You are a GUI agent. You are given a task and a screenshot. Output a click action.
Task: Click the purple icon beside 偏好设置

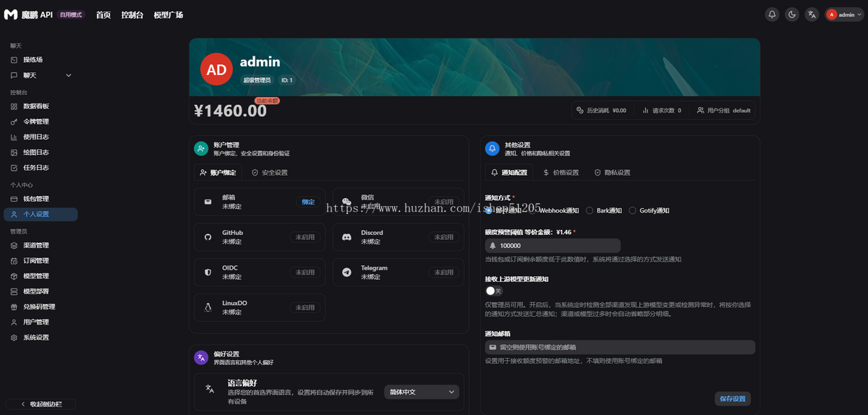point(201,358)
